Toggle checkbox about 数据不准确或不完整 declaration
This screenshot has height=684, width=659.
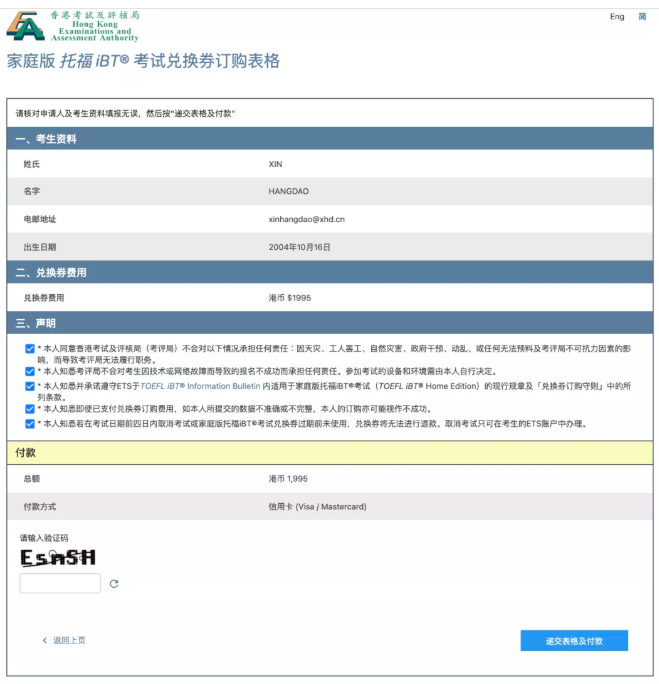coord(30,408)
